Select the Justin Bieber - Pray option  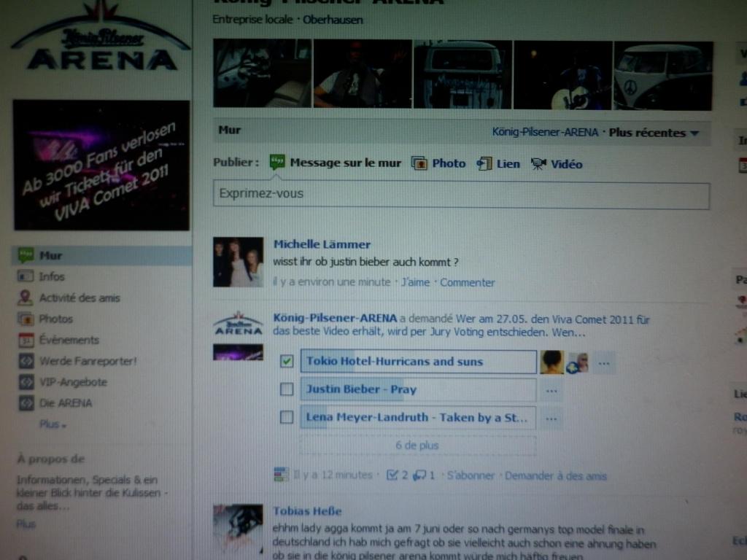(x=418, y=389)
